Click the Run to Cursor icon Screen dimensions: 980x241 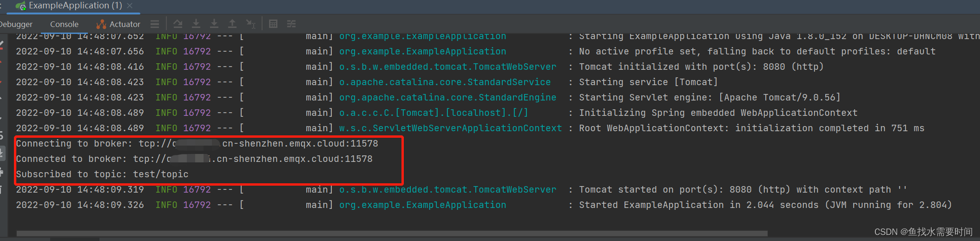[x=251, y=24]
